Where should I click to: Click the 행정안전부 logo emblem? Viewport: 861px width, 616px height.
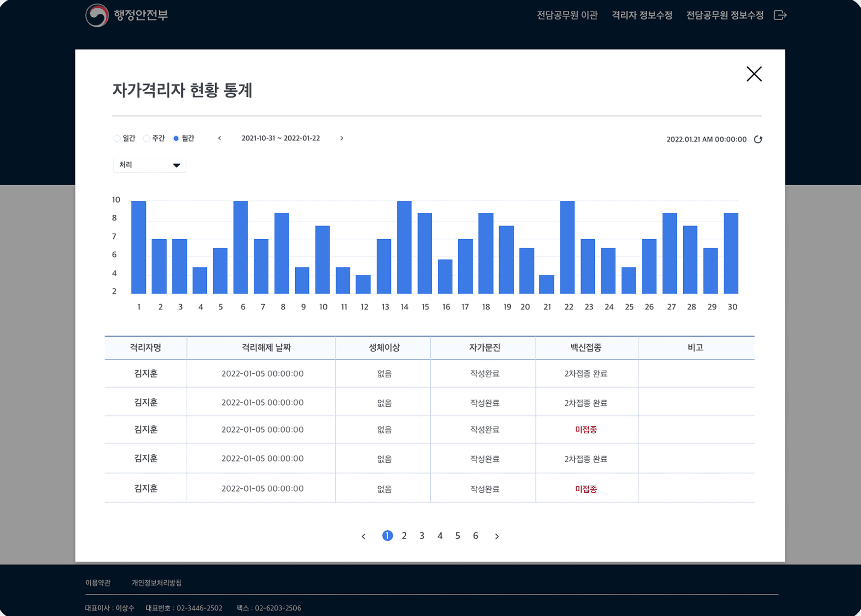click(97, 15)
